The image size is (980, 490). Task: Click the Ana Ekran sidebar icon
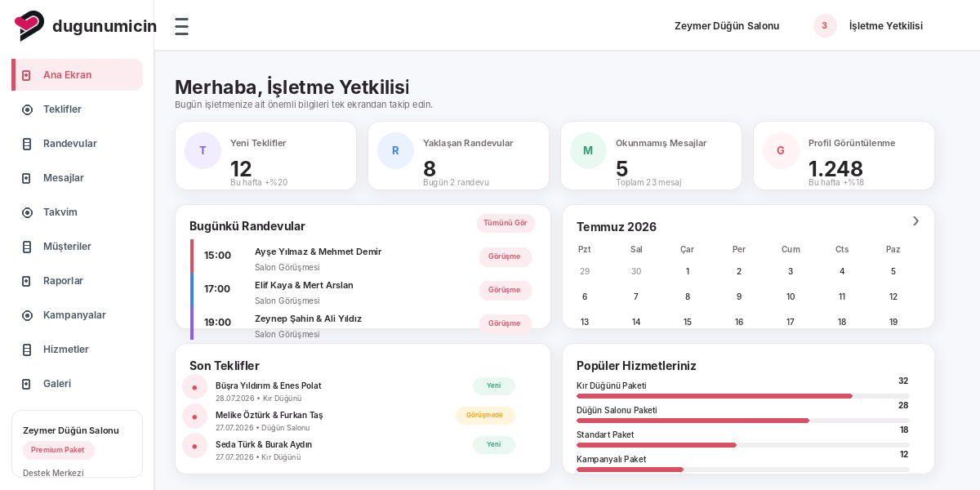pyautogui.click(x=27, y=75)
